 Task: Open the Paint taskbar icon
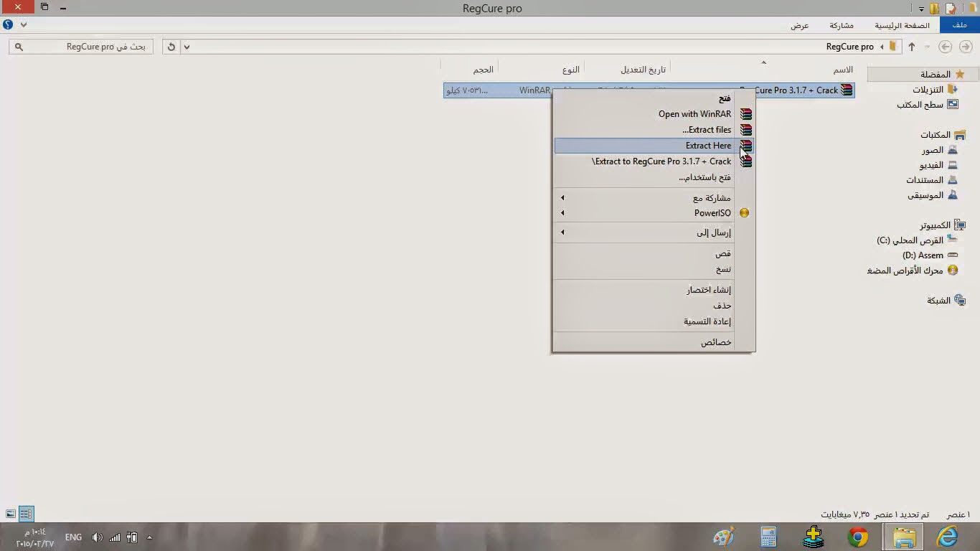[724, 537]
